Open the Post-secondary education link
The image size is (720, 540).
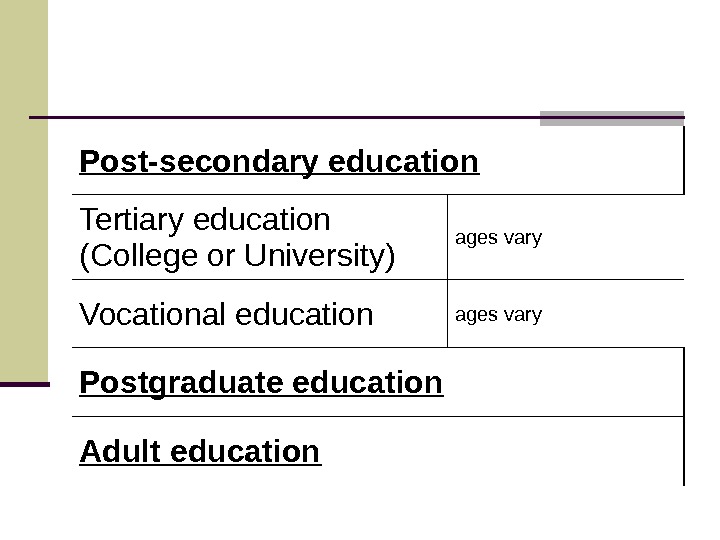[x=279, y=161]
